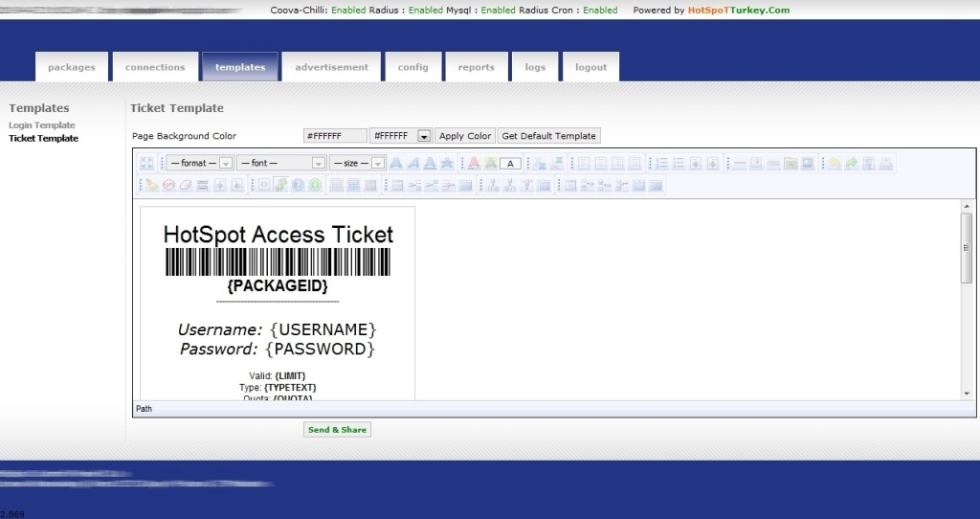Viewport: 980px width, 519px height.
Task: Open the config tab
Action: 413,67
